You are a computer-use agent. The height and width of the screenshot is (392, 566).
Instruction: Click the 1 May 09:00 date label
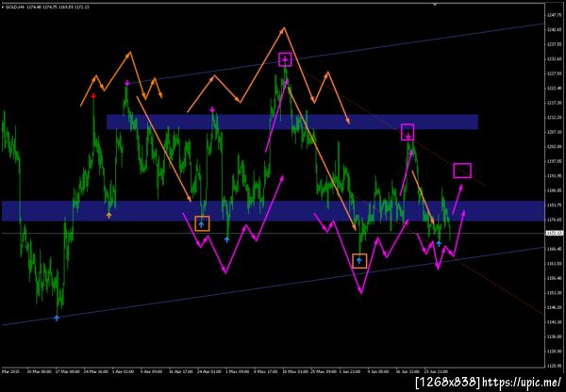click(x=237, y=371)
